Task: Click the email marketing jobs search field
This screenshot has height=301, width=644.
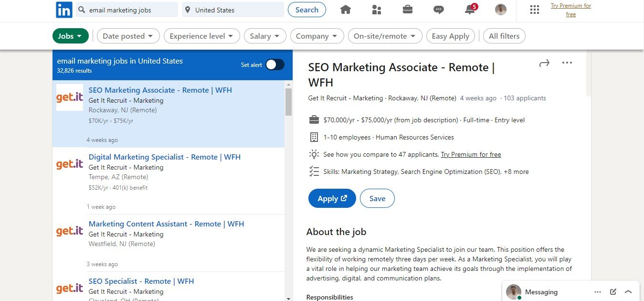Action: 127,10
